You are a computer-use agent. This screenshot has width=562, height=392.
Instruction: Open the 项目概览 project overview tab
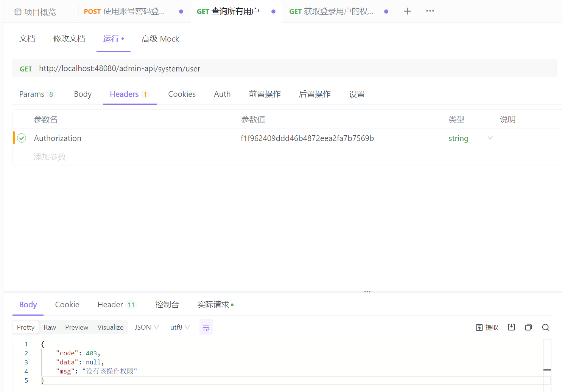click(x=35, y=12)
